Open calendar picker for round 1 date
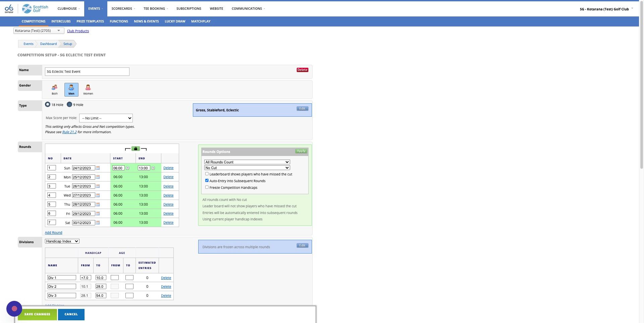The height and width of the screenshot is (323, 644). (x=98, y=168)
